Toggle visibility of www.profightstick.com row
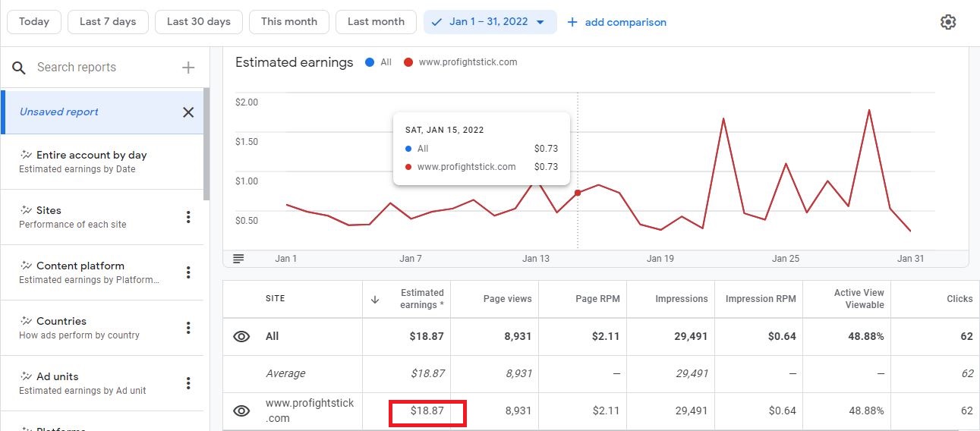Image resolution: width=980 pixels, height=431 pixels. (x=241, y=411)
